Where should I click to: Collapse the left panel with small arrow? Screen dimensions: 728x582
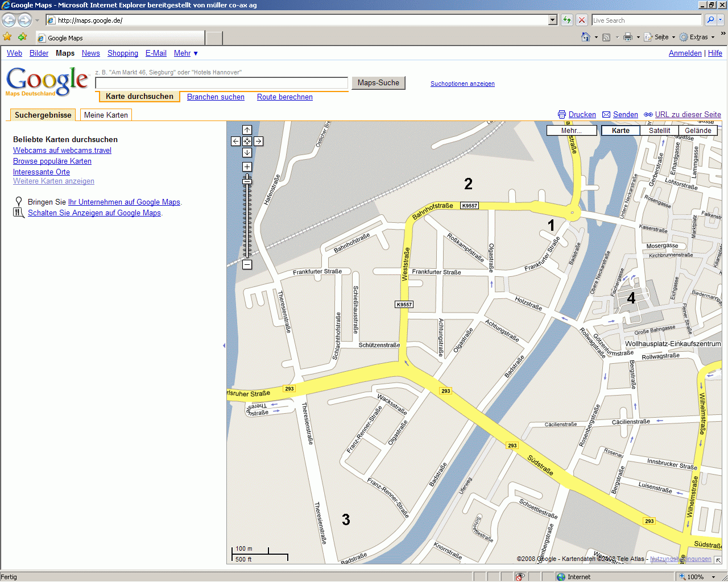point(224,346)
